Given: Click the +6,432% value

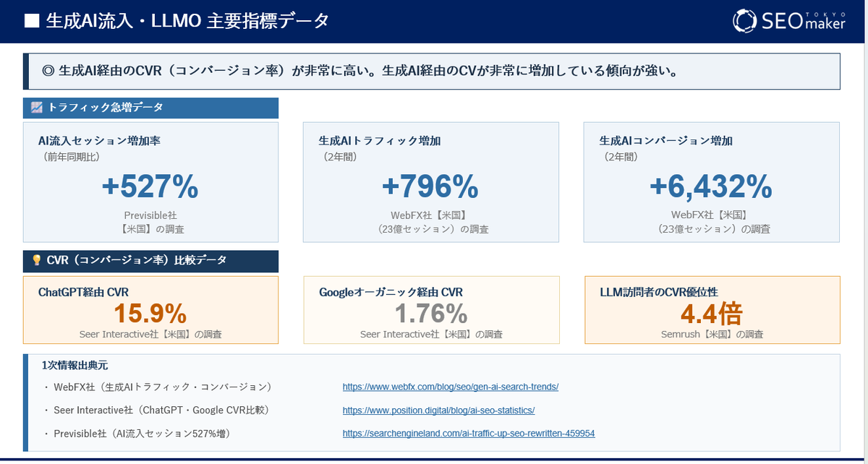Looking at the screenshot, I should pyautogui.click(x=711, y=188).
